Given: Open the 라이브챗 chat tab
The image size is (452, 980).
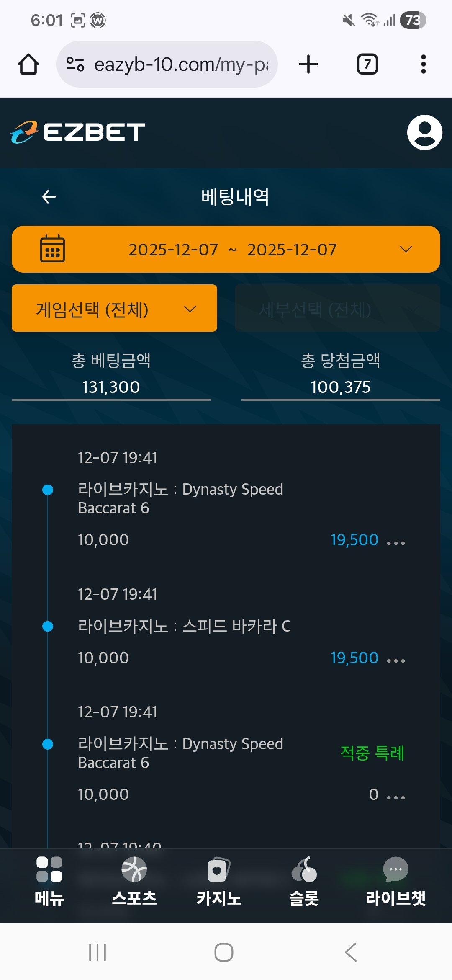Looking at the screenshot, I should coord(395,880).
